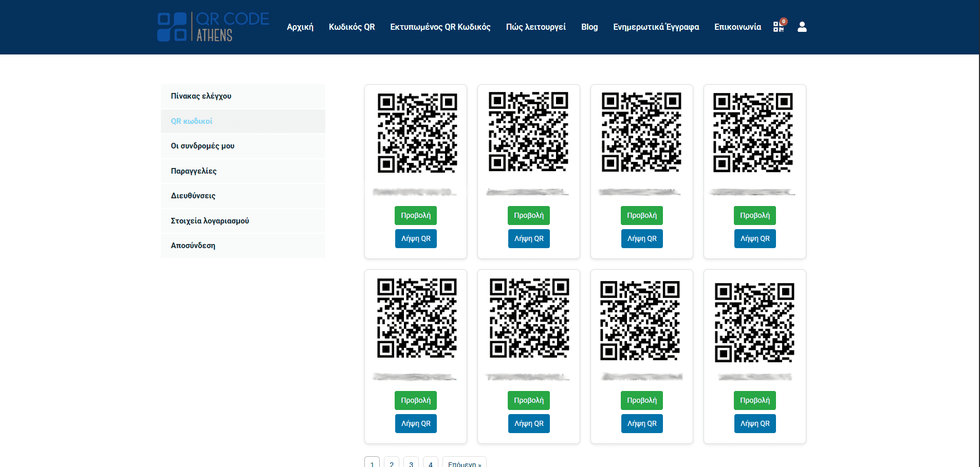Open Εκτυπωμένος QR Κωδικός page
980x467 pixels.
[440, 27]
